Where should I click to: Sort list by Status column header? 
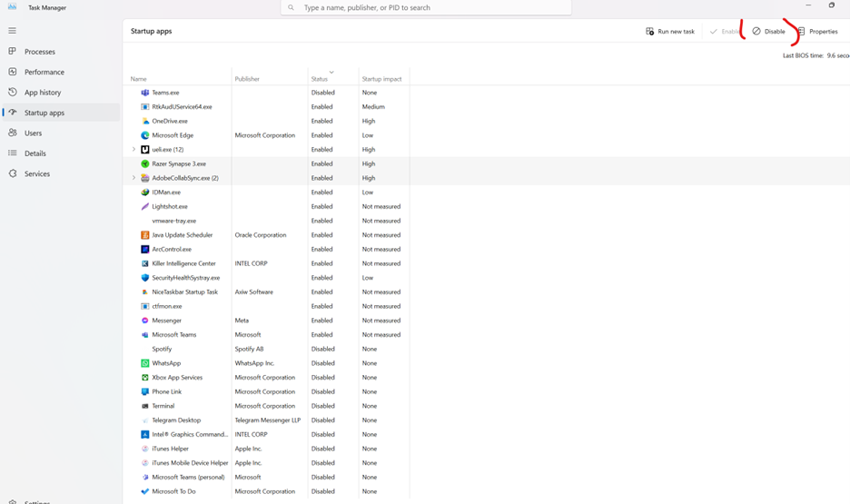[320, 79]
